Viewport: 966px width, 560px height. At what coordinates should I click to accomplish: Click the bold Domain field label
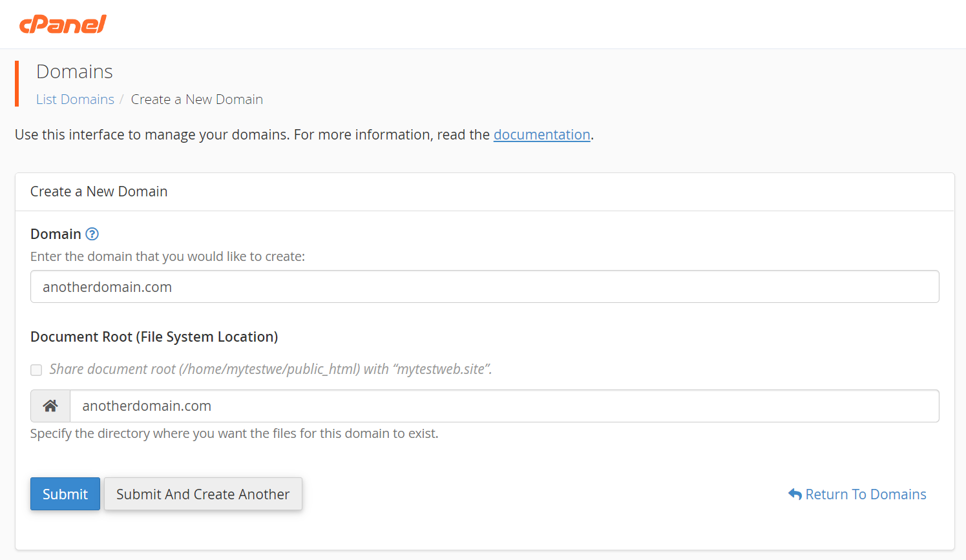pyautogui.click(x=56, y=234)
